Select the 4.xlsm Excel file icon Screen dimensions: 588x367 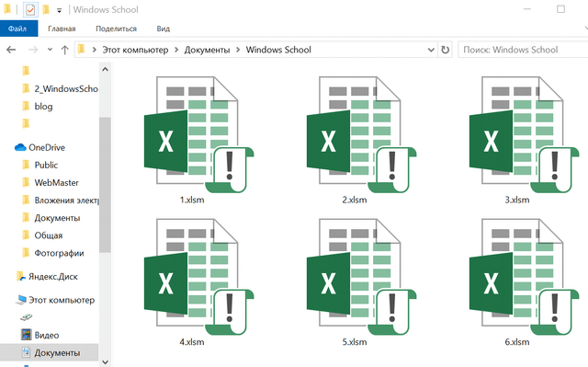(198, 277)
